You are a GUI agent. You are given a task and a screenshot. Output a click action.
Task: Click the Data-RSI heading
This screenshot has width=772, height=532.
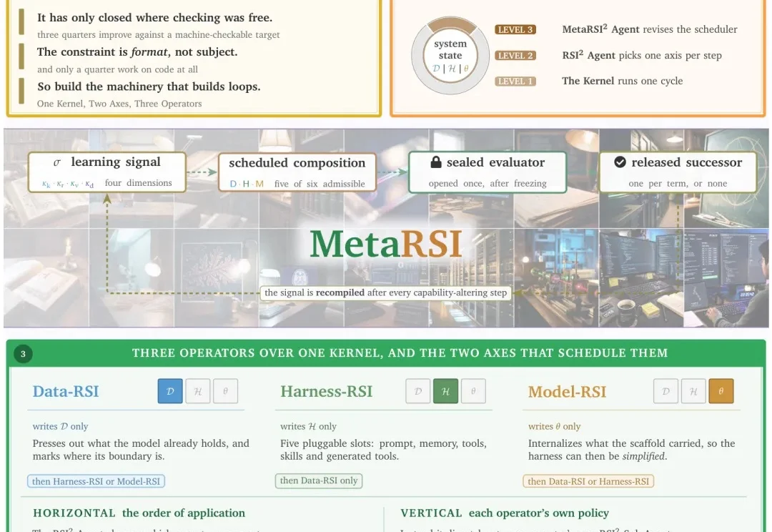(x=66, y=391)
